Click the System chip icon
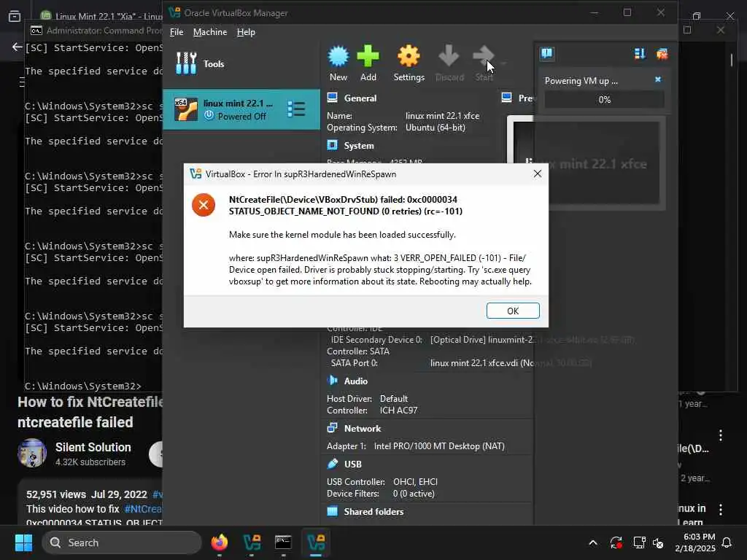The image size is (747, 560). click(333, 145)
